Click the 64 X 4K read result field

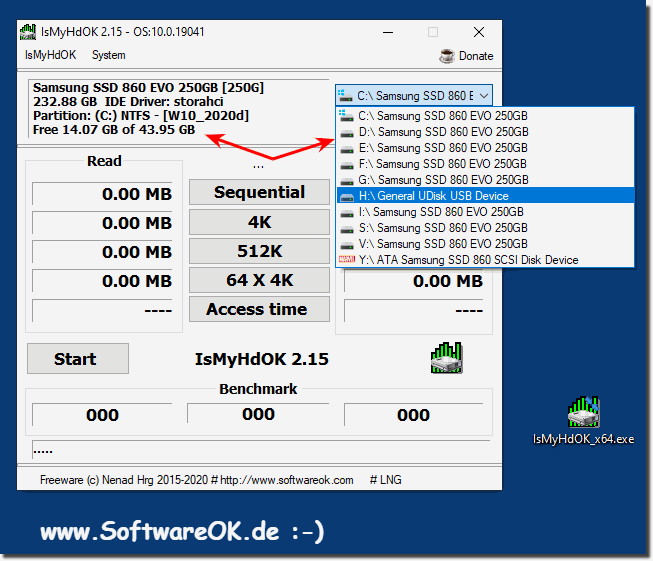(x=102, y=281)
